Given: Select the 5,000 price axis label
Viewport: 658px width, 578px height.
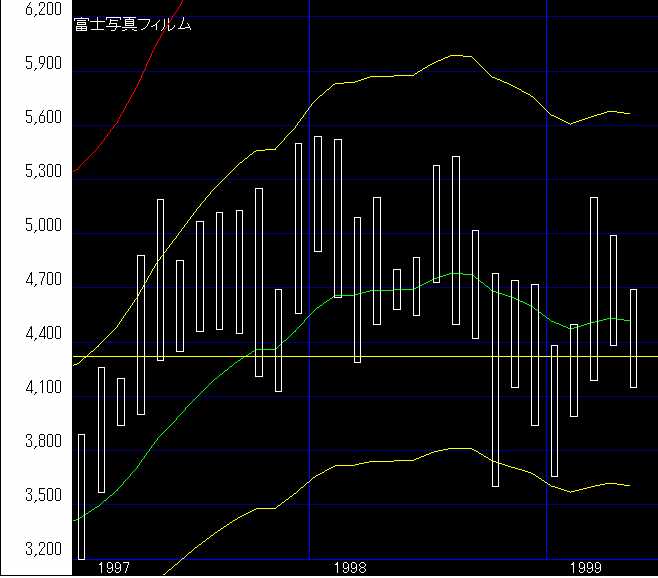Looking at the screenshot, I should point(42,226).
